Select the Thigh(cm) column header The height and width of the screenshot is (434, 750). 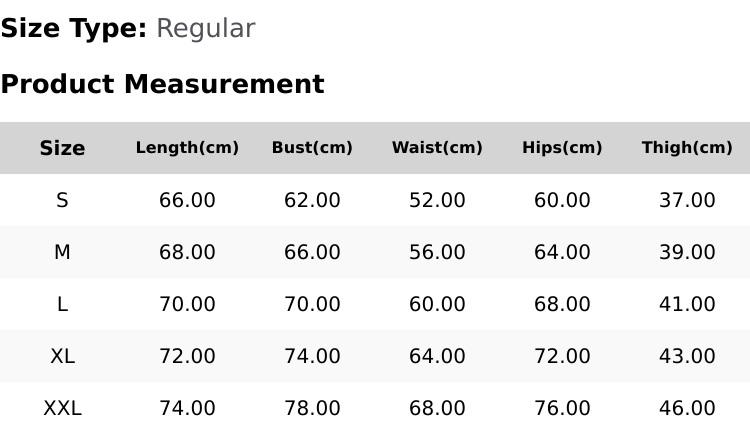click(x=687, y=147)
